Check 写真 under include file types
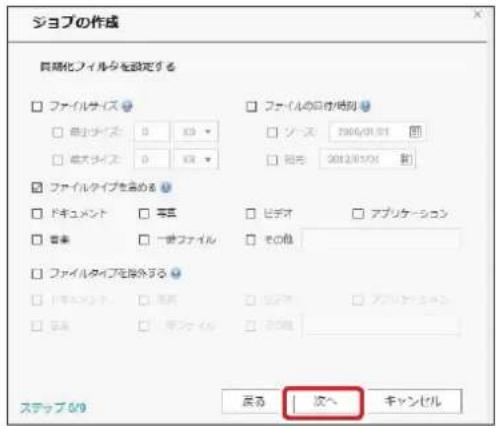This screenshot has height=426, width=496. [x=144, y=214]
